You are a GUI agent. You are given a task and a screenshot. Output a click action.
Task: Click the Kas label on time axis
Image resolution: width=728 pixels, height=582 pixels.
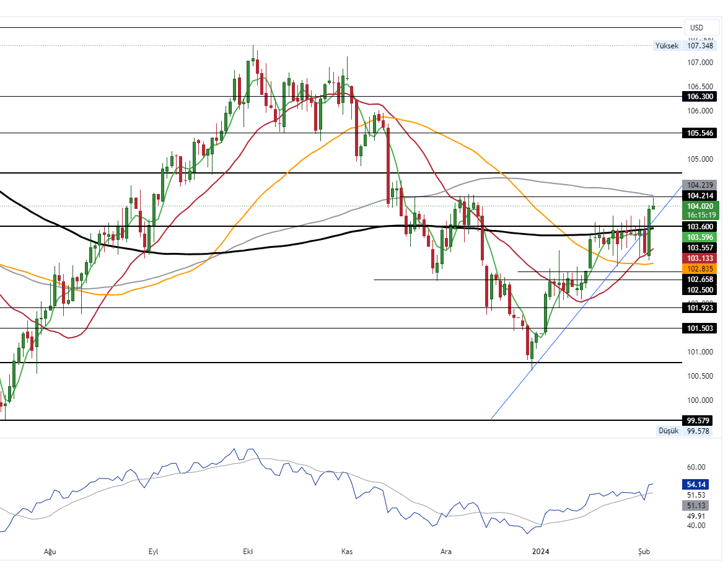[347, 551]
